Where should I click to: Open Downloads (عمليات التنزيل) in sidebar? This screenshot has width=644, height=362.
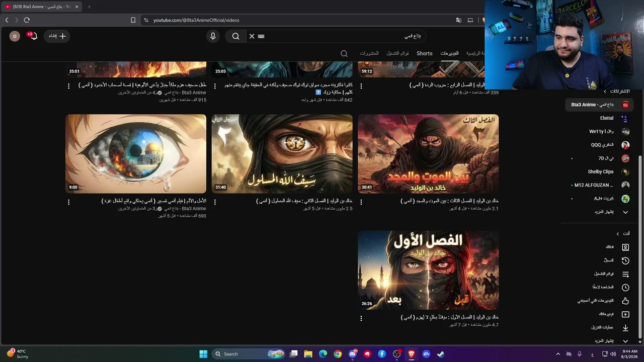(610, 327)
